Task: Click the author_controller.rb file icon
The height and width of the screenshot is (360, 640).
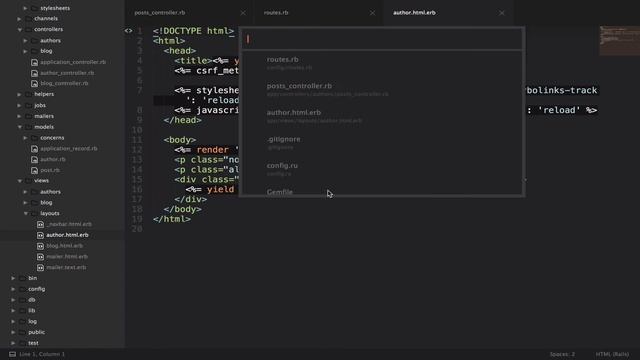Action: (x=34, y=73)
